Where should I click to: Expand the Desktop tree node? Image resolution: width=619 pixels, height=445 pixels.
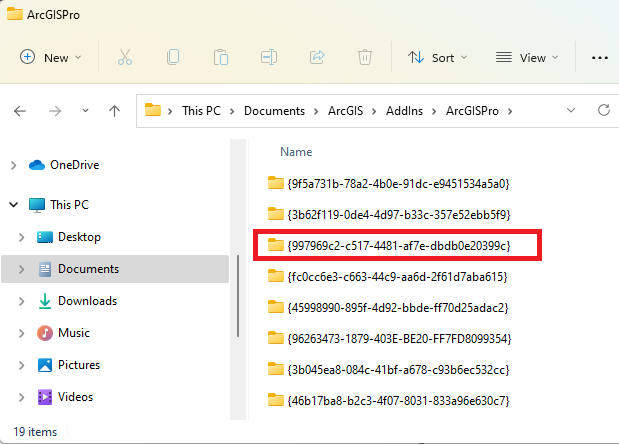(x=21, y=237)
